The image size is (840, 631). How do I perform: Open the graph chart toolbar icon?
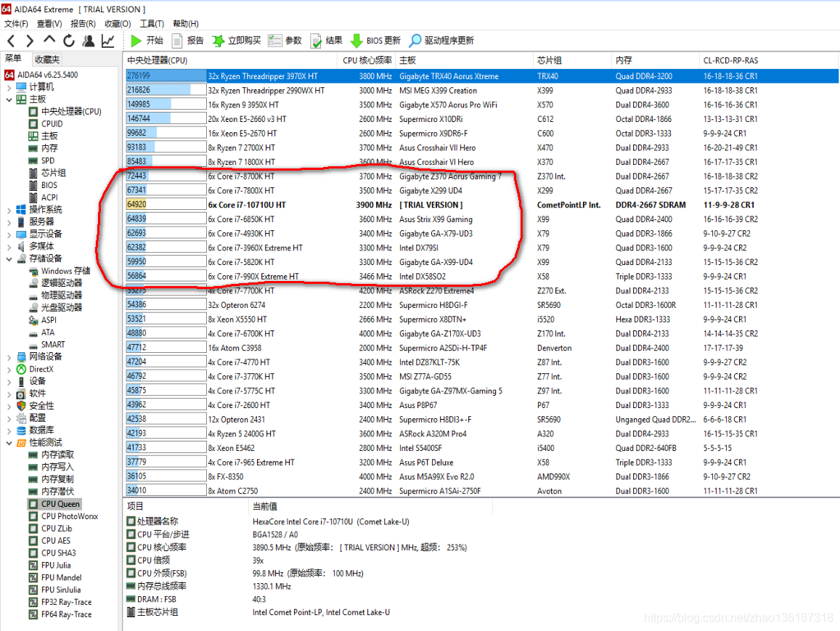click(107, 41)
